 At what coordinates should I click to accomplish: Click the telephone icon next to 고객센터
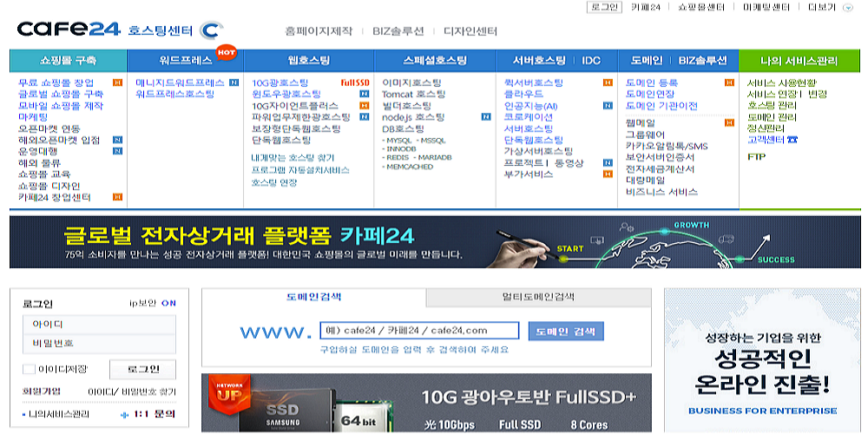click(792, 140)
